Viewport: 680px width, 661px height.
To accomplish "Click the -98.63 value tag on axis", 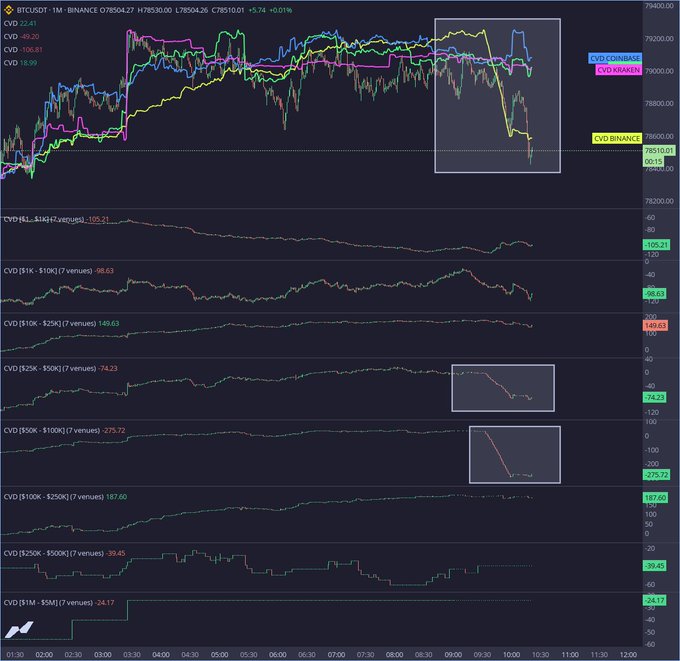I will click(654, 294).
